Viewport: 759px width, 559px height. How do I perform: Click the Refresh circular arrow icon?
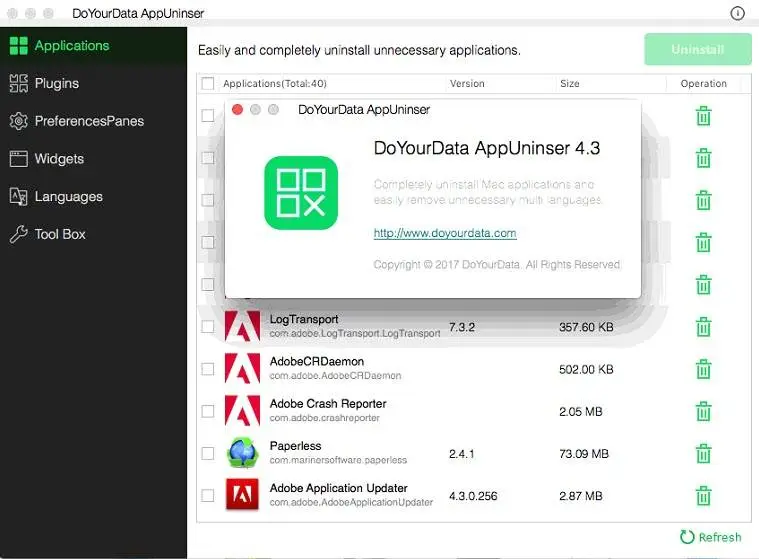[x=687, y=537]
